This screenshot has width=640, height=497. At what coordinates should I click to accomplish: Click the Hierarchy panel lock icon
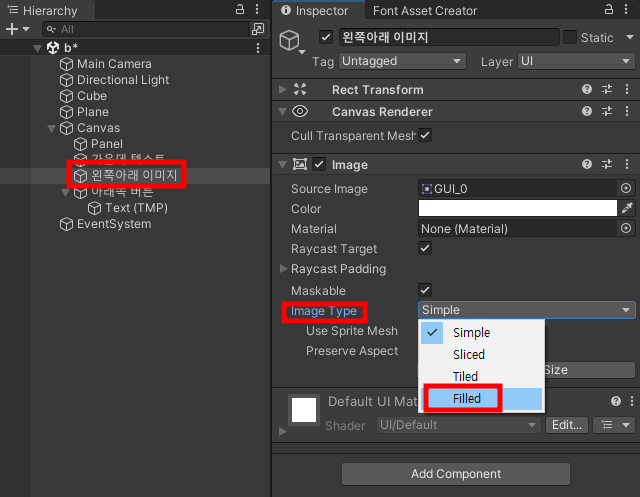[x=240, y=9]
